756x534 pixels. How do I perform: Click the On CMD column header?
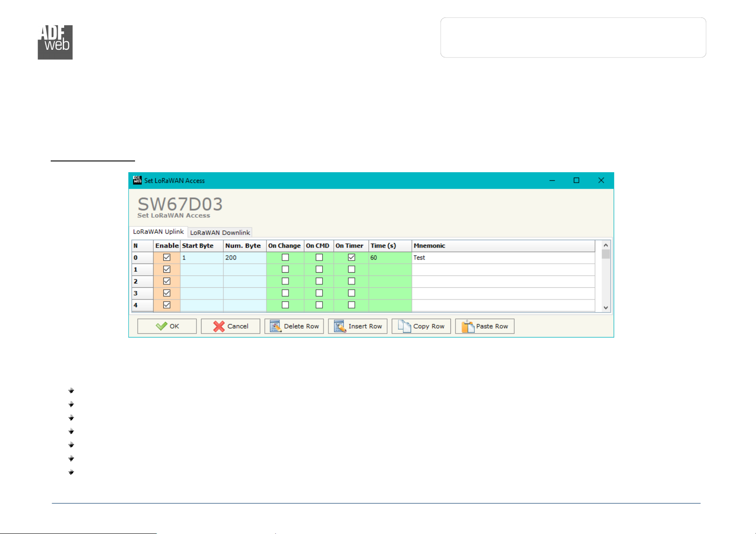(x=319, y=246)
